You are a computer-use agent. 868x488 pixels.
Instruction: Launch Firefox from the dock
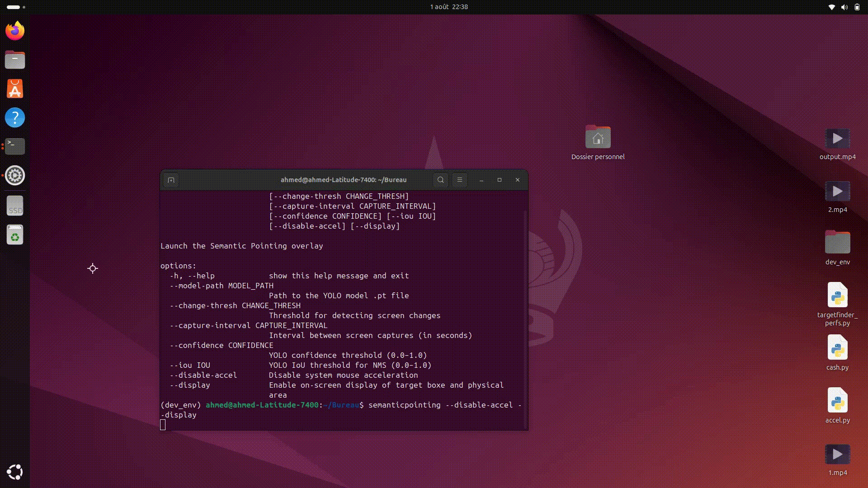tap(15, 31)
